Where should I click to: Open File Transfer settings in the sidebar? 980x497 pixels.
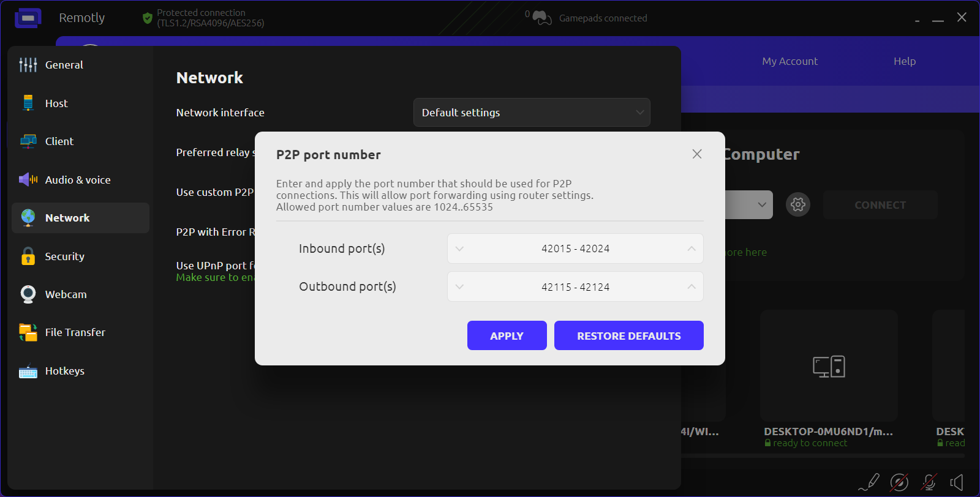click(75, 332)
